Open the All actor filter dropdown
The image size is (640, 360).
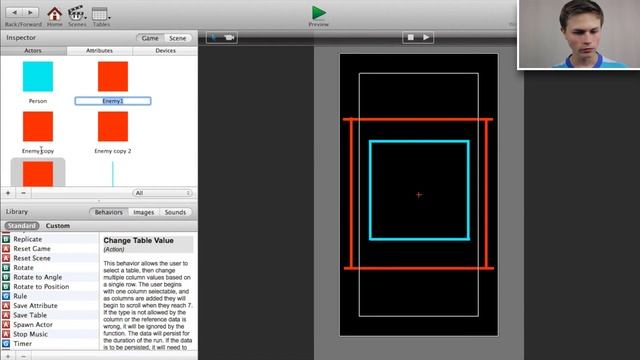162,193
